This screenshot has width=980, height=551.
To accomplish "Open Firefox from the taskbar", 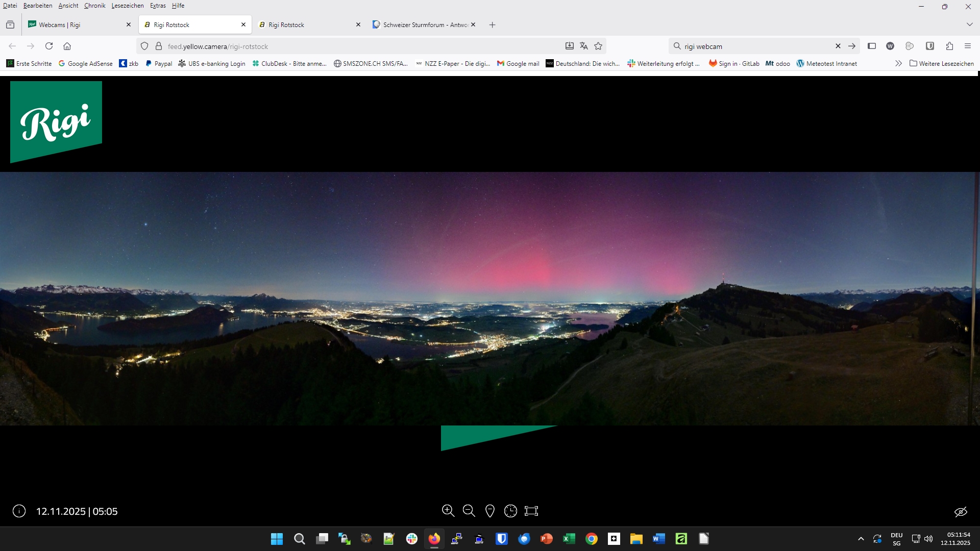I will 434,539.
